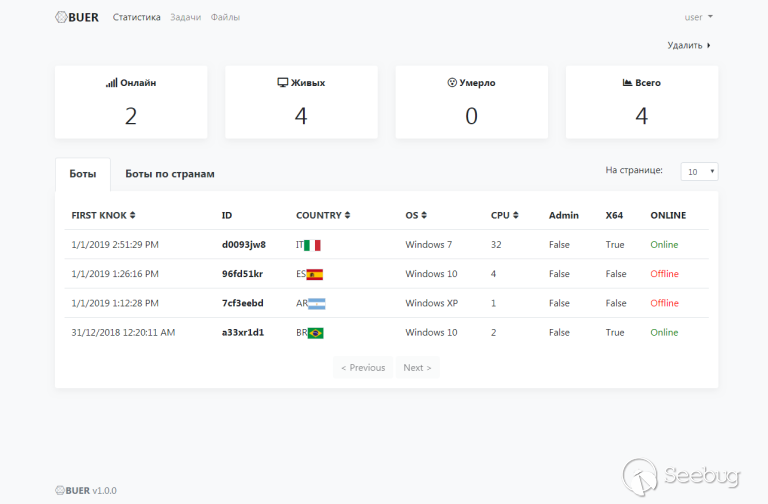Go to the Next page of bots
768x504 pixels.
pos(417,368)
